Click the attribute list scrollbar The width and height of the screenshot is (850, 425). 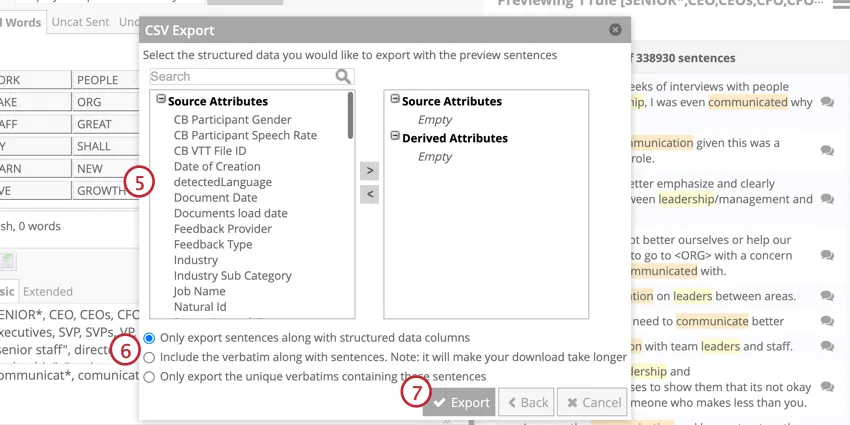(350, 115)
